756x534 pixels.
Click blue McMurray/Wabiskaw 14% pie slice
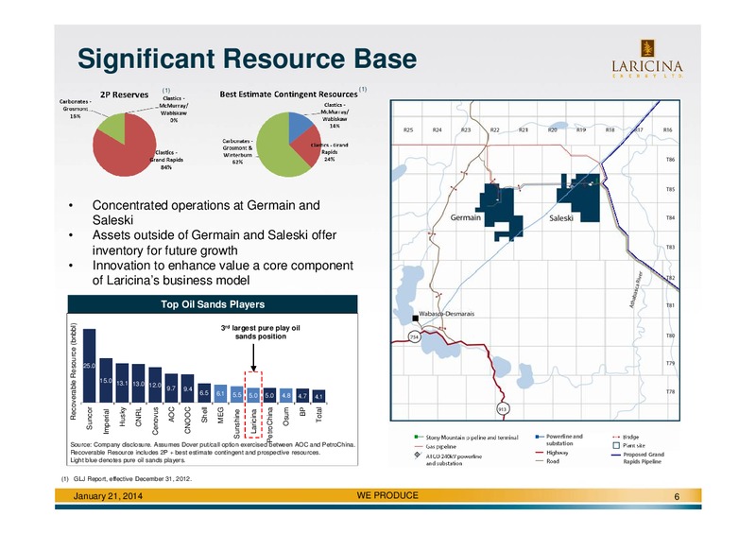pos(300,127)
